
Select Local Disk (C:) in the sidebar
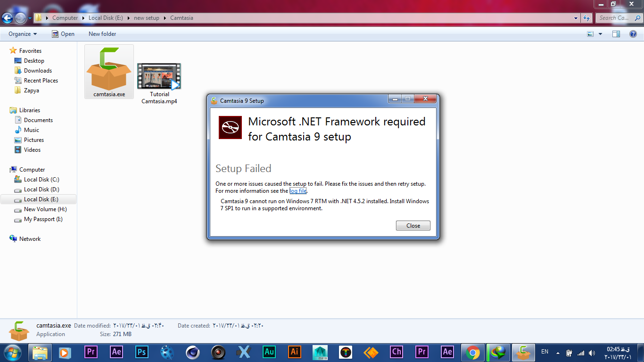click(x=41, y=180)
